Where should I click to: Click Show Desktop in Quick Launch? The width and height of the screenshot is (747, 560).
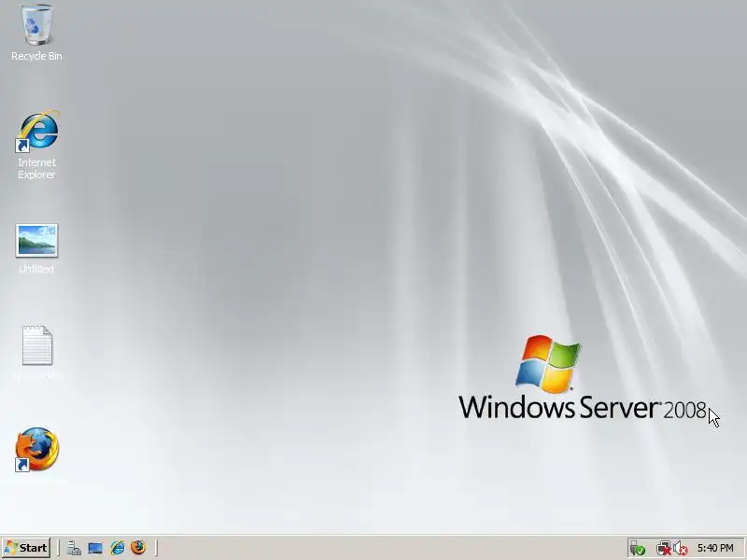(x=95, y=548)
